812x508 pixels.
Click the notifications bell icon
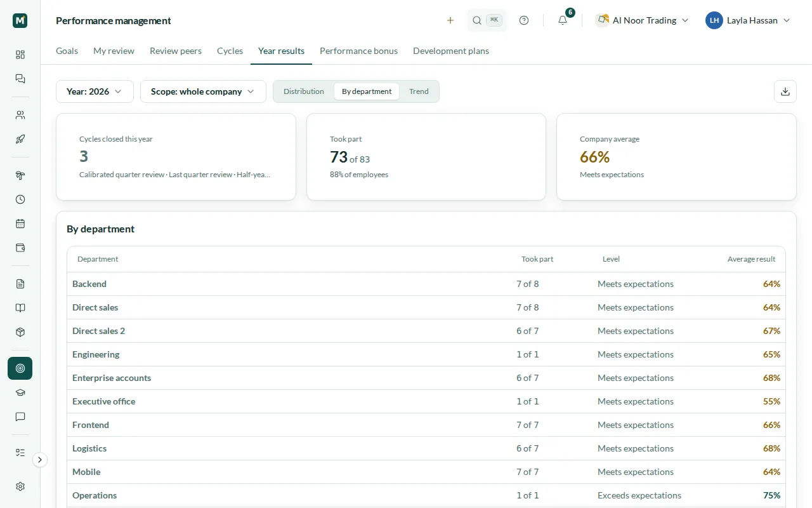(x=563, y=20)
